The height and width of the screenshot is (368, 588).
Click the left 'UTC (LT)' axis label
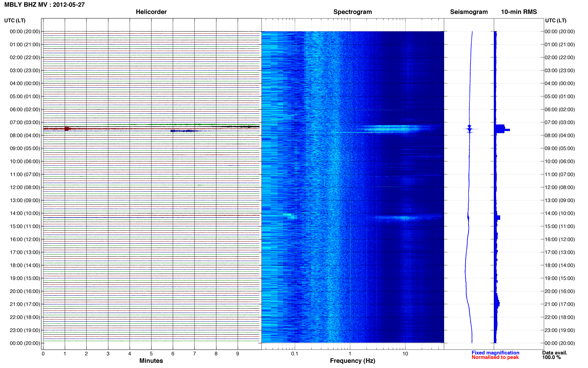15,20
